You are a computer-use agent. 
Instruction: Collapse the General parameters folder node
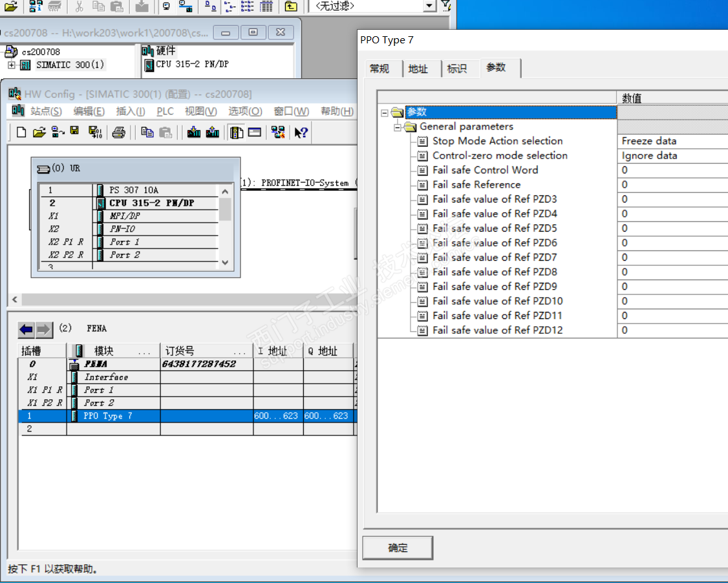(x=398, y=127)
